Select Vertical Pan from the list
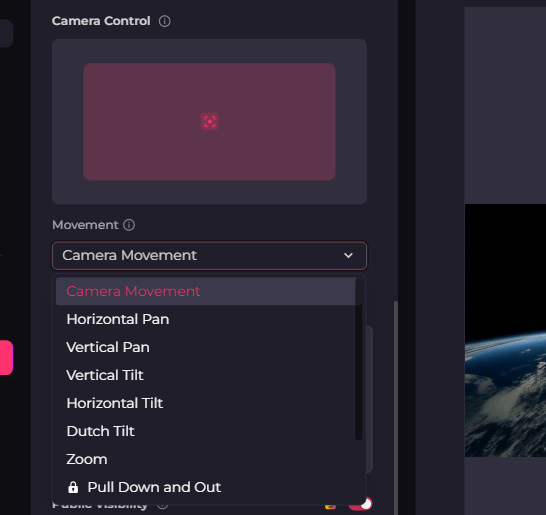The width and height of the screenshot is (546, 515). click(108, 347)
